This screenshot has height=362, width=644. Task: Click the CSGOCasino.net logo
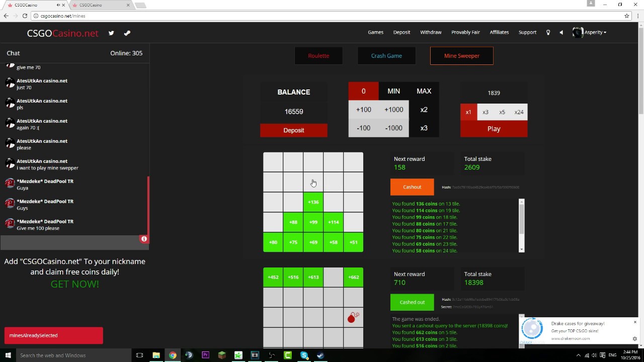[63, 33]
